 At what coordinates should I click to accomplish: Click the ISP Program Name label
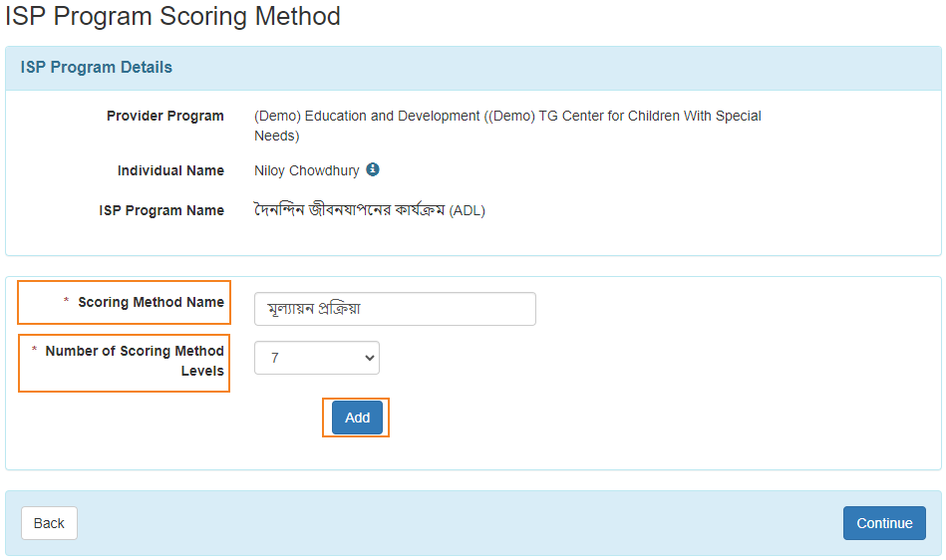(161, 210)
